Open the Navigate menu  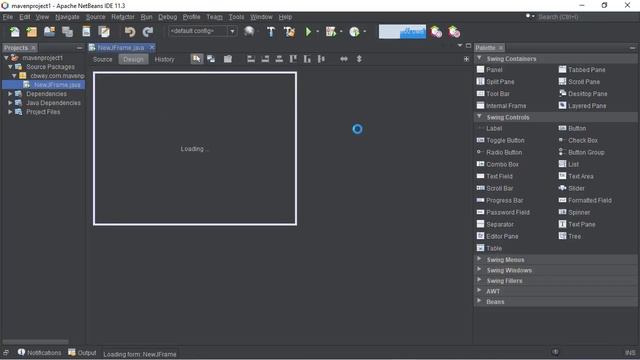pos(67,17)
